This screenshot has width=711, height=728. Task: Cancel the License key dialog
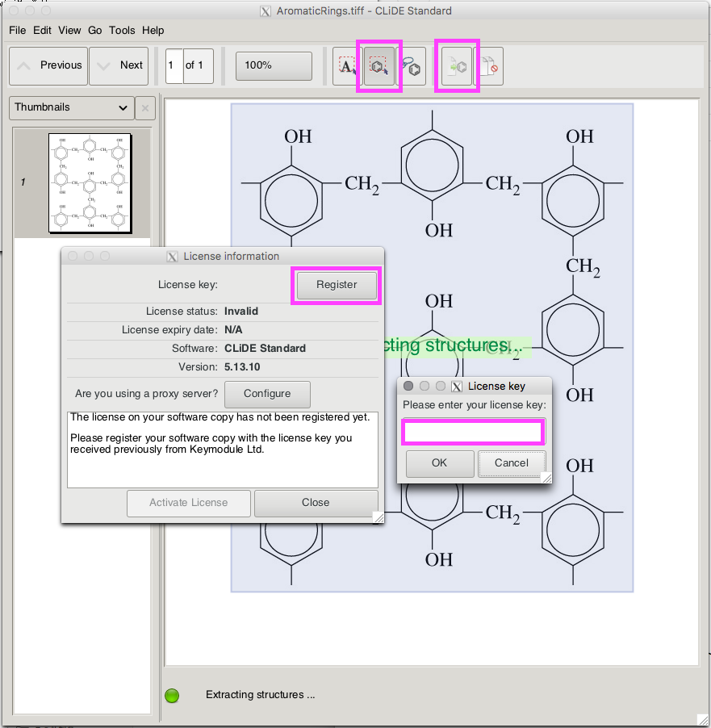click(x=512, y=463)
